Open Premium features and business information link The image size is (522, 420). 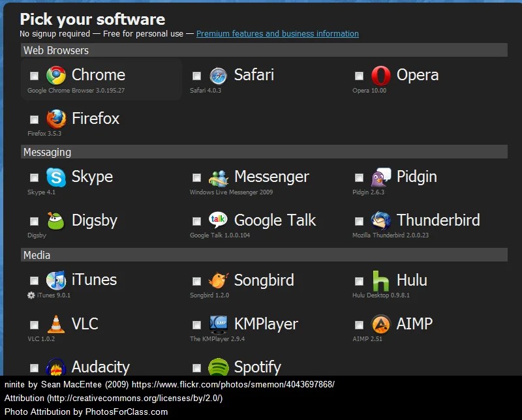tap(277, 34)
